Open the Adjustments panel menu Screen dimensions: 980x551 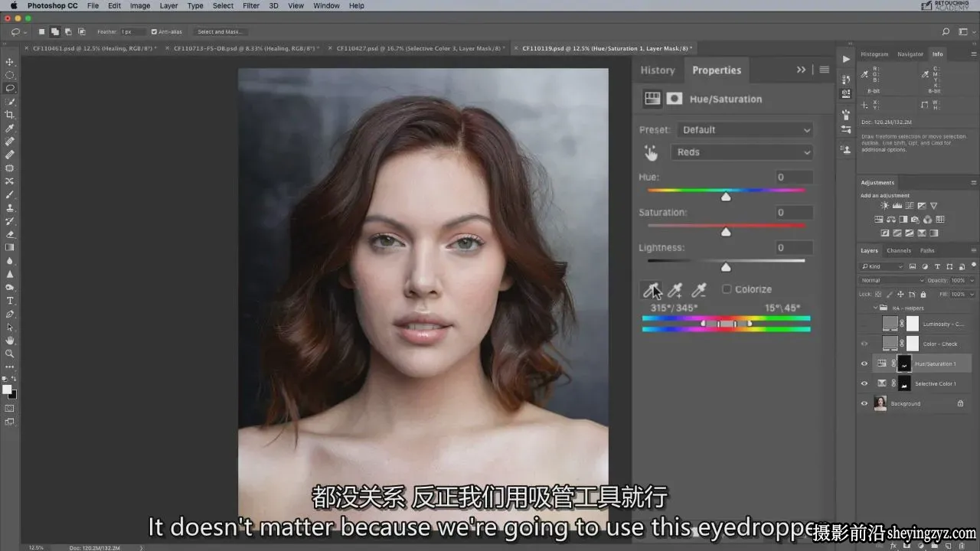click(974, 183)
